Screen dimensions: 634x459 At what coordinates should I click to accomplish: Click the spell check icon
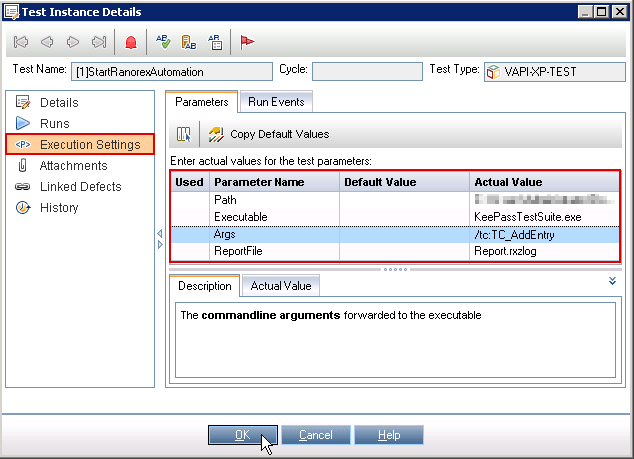click(163, 42)
